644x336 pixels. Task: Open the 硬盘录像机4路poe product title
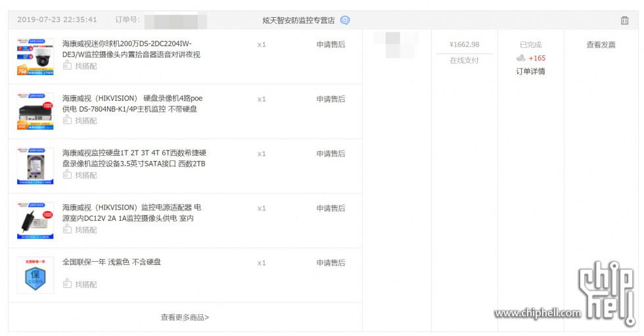[x=132, y=103]
